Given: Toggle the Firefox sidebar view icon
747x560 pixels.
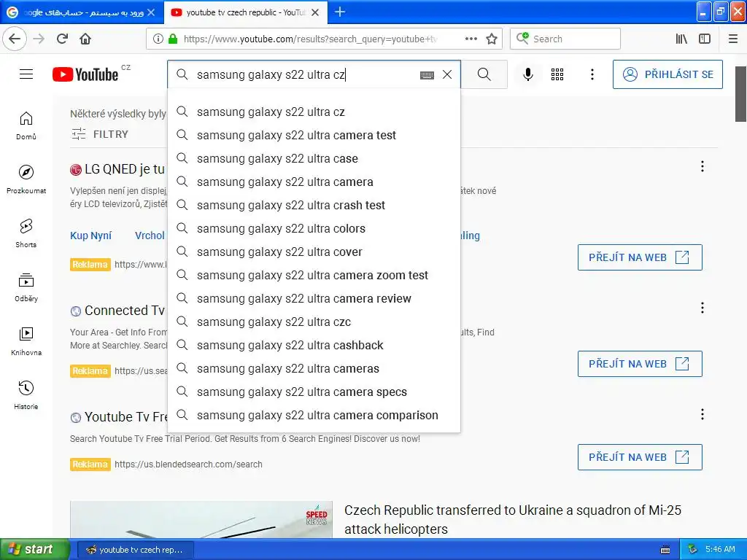Looking at the screenshot, I should (x=705, y=39).
